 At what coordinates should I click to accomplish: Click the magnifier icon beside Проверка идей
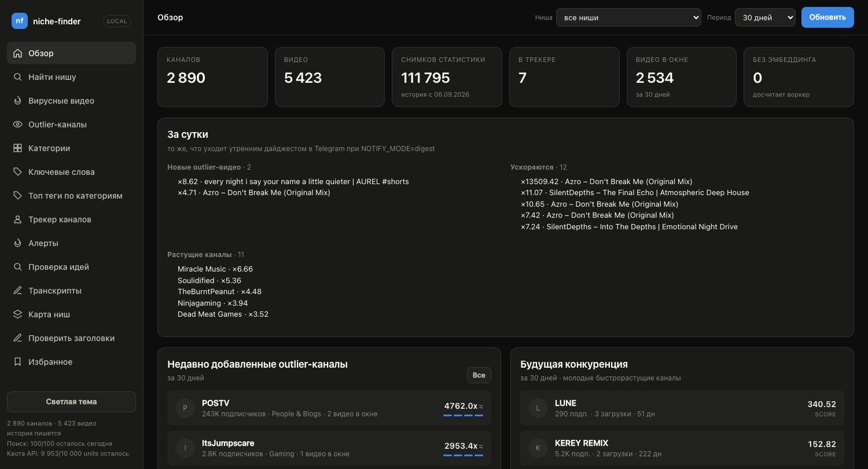pyautogui.click(x=17, y=267)
